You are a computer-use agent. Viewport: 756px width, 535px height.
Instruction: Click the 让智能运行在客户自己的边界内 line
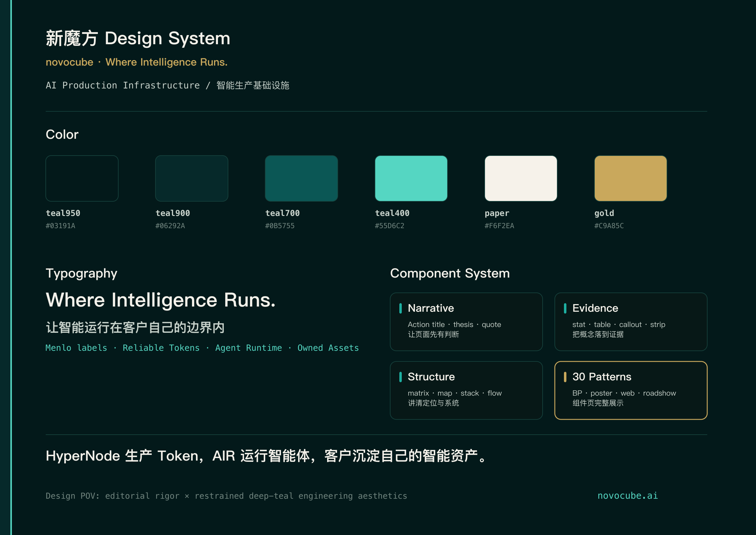pyautogui.click(x=135, y=328)
